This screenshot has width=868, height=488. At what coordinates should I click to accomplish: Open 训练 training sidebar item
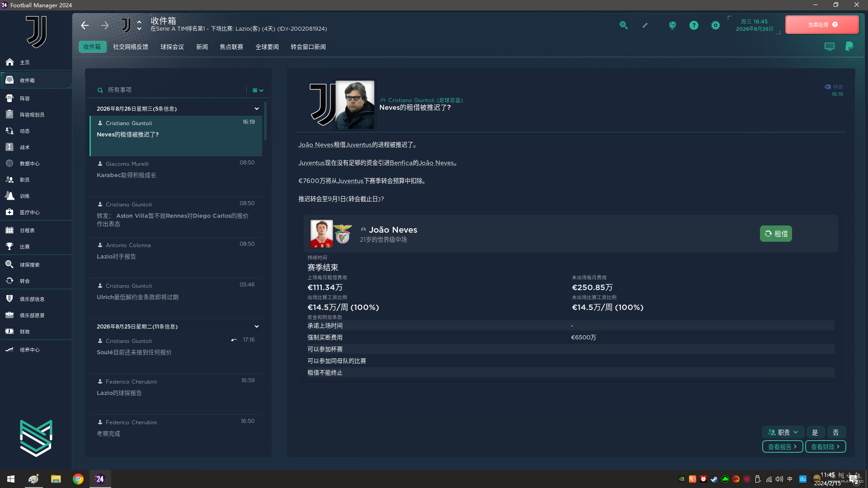pos(24,196)
